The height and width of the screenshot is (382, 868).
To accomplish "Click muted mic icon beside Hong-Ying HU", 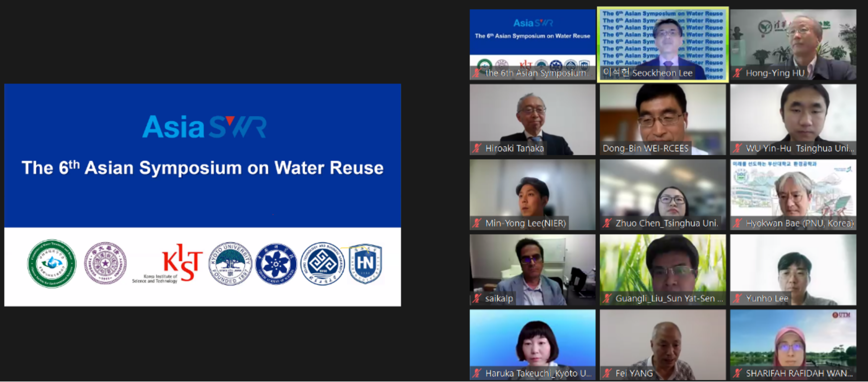I will pyautogui.click(x=737, y=73).
